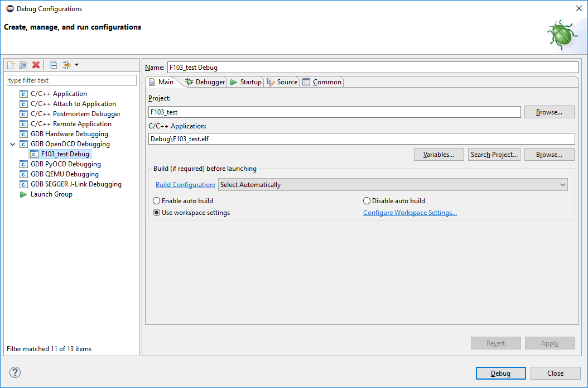Click the help question mark icon
Screen dimensions: 588x388
(x=15, y=372)
